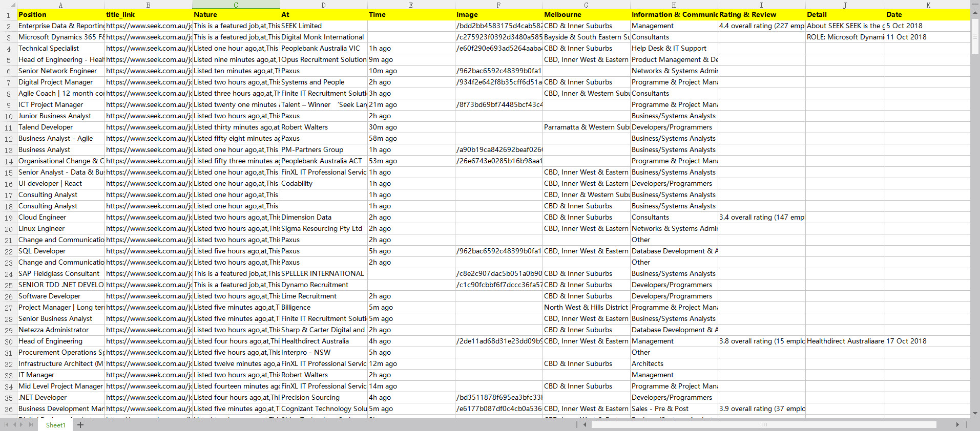Click vertical scrollbar down arrow
Viewport: 980px width, 431px height.
coord(975,413)
